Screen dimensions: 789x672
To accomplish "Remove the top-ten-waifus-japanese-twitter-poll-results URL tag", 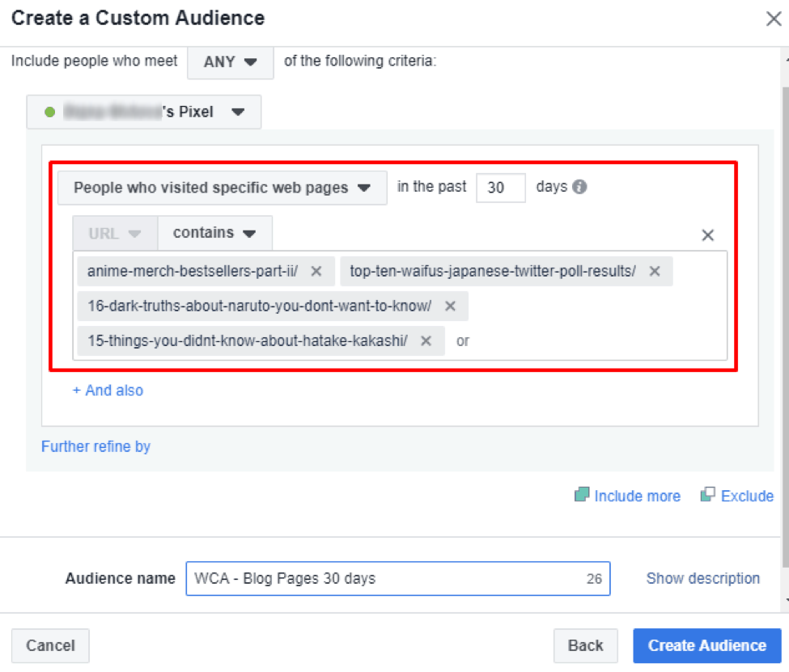I will (654, 272).
